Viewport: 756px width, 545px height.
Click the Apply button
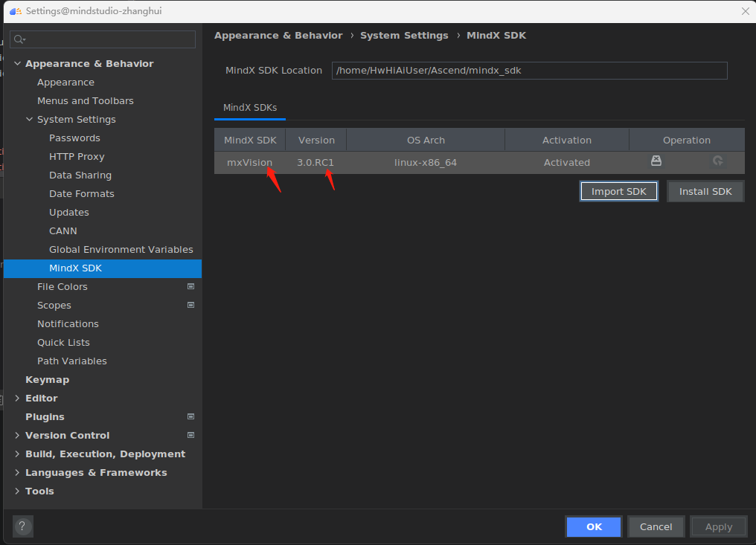coord(718,526)
